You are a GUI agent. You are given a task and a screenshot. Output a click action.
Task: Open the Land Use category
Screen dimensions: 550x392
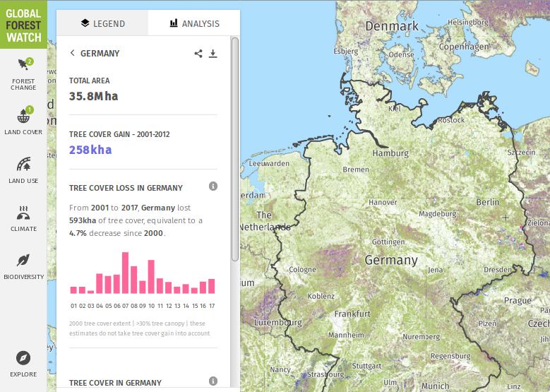point(23,170)
